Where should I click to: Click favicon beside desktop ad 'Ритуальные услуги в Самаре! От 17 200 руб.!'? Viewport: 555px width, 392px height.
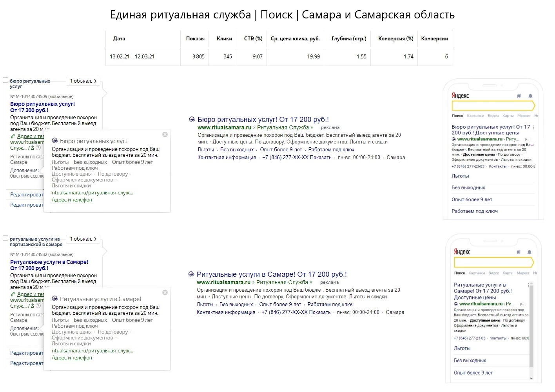(191, 274)
